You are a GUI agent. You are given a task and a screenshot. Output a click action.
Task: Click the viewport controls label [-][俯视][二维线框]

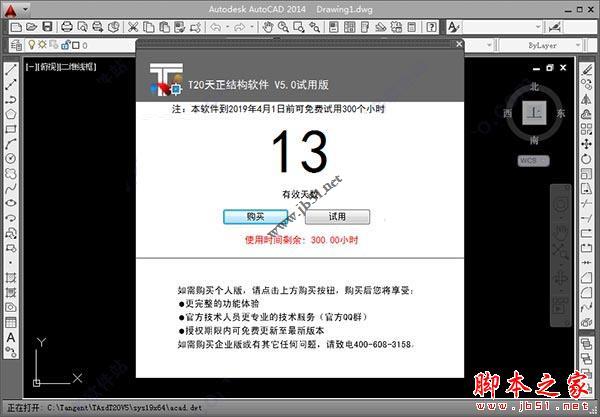tap(61, 67)
